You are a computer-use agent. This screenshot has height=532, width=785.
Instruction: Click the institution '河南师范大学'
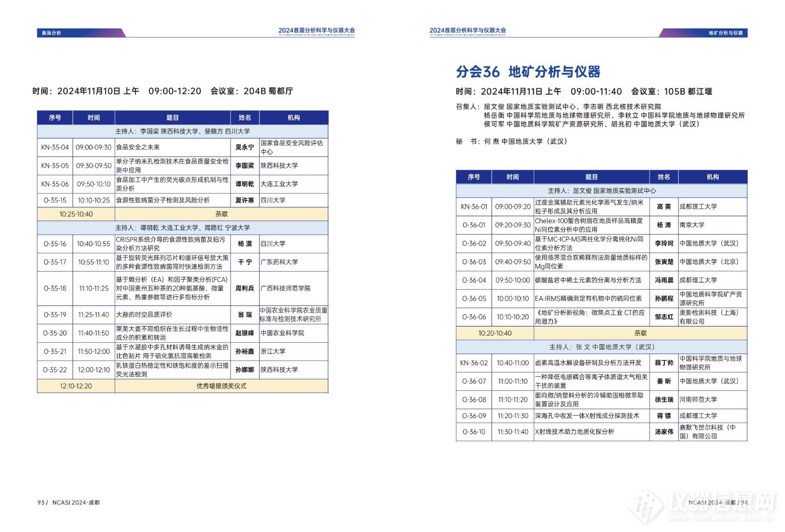pyautogui.click(x=698, y=400)
